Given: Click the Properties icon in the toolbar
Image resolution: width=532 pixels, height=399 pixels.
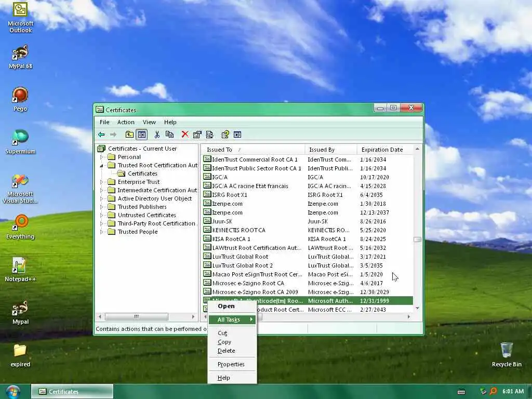Looking at the screenshot, I should coord(197,135).
